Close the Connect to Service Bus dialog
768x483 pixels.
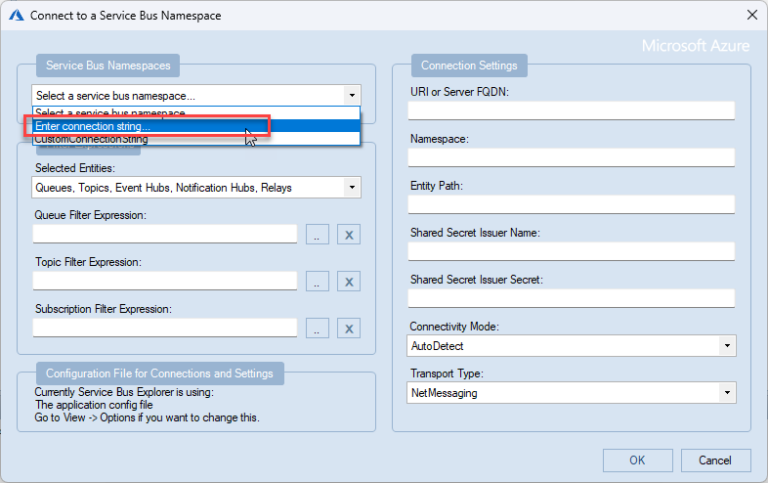[751, 15]
